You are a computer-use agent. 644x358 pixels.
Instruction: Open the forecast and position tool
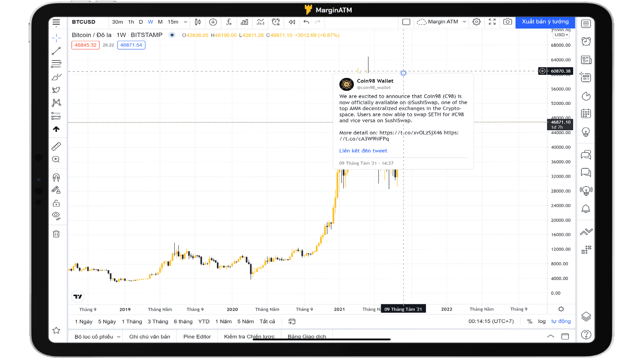[56, 116]
